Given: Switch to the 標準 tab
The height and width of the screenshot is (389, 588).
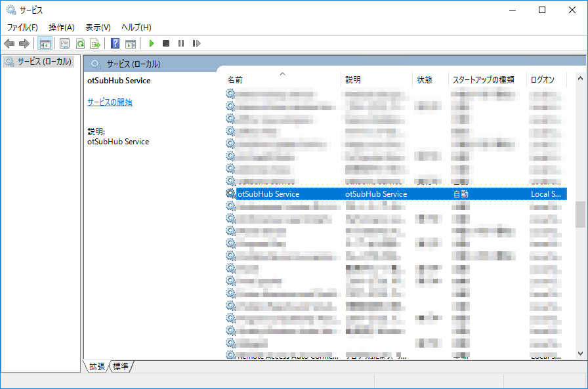Looking at the screenshot, I should pos(121,366).
